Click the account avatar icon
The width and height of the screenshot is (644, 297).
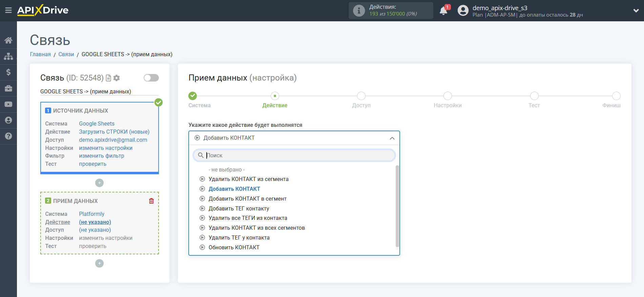463,10
